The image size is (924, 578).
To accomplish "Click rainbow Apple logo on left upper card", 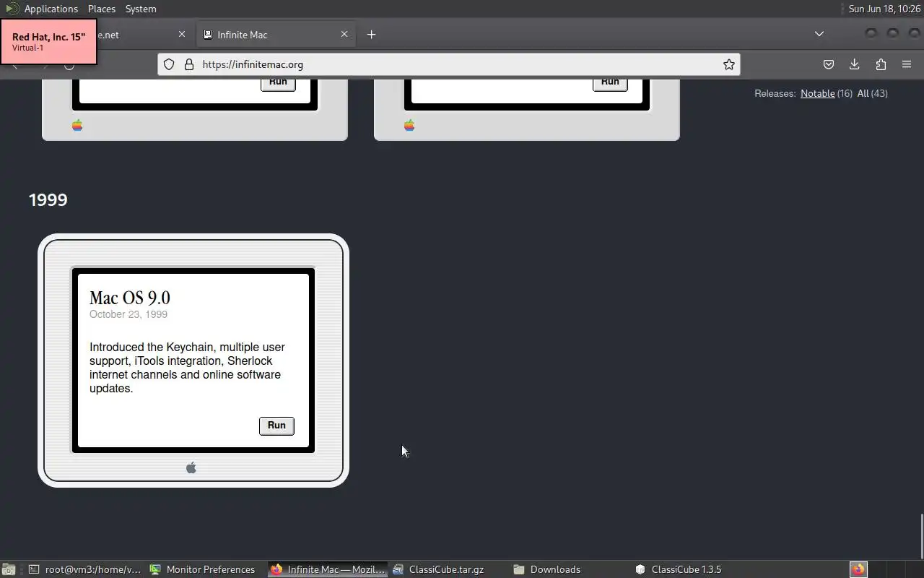I will [77, 126].
